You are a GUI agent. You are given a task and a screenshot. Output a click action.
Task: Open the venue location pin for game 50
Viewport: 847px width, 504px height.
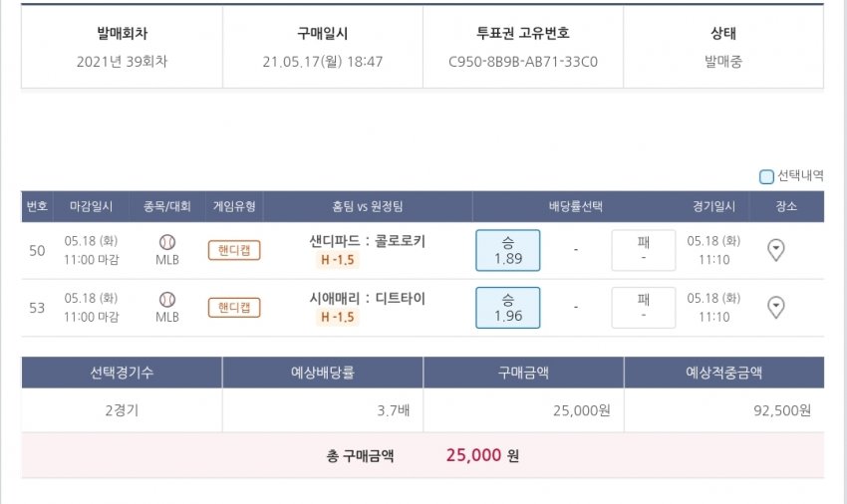(776, 250)
